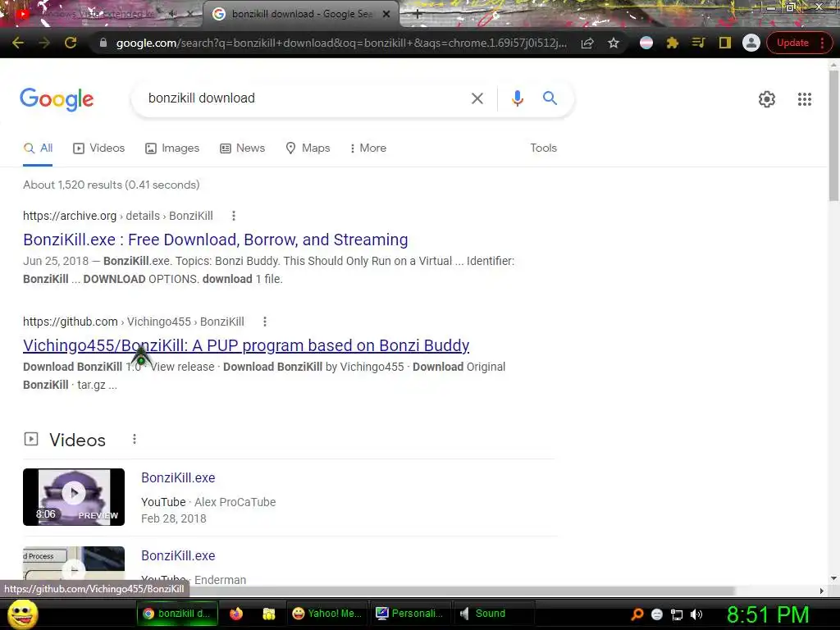
Task: Open a new browser tab with plus
Action: (x=418, y=15)
